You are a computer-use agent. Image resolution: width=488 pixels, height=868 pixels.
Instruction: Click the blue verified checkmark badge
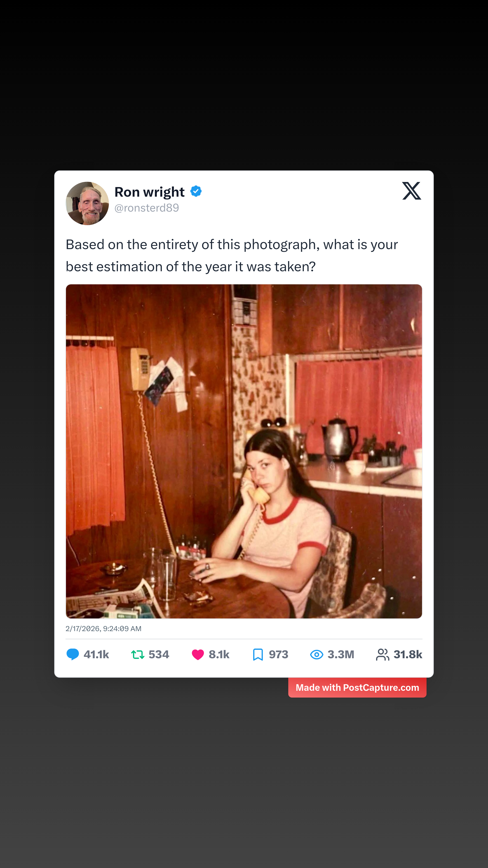point(196,191)
